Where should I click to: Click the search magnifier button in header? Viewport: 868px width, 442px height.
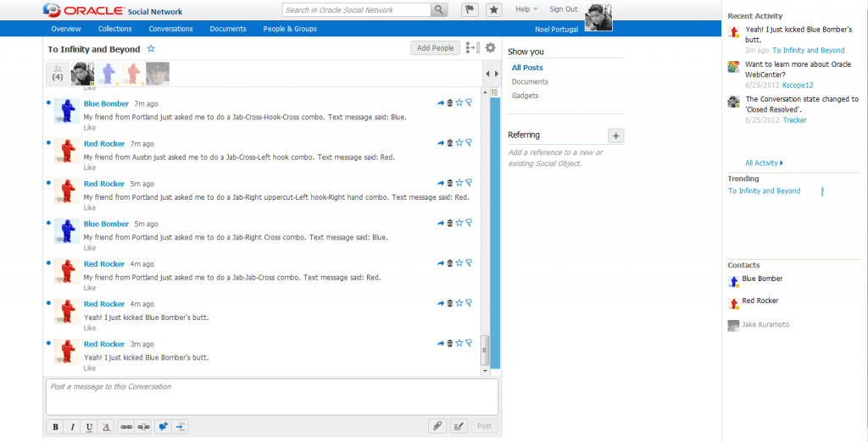pyautogui.click(x=439, y=9)
